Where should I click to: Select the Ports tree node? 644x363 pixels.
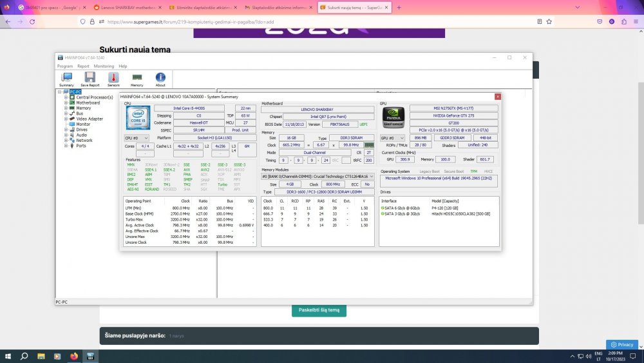(80, 146)
